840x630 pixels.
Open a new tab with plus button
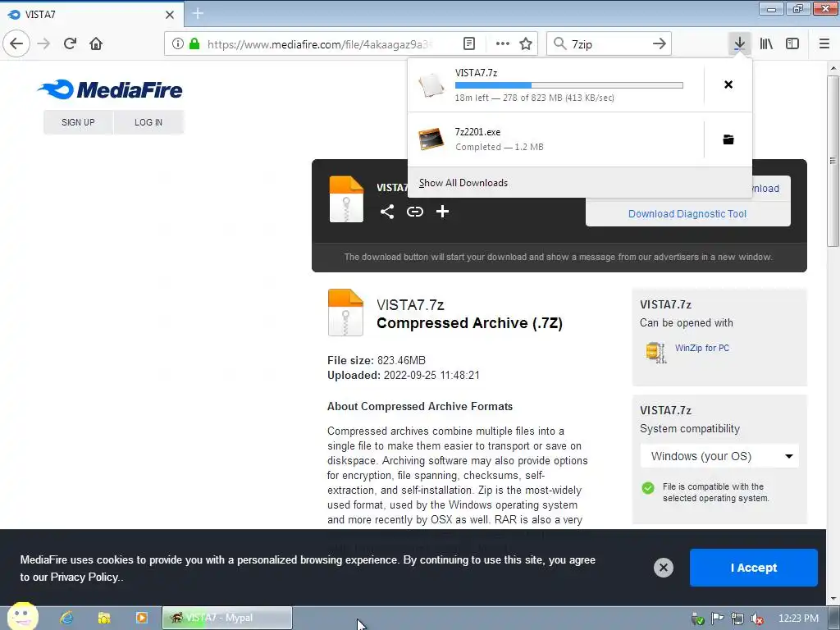coord(198,13)
